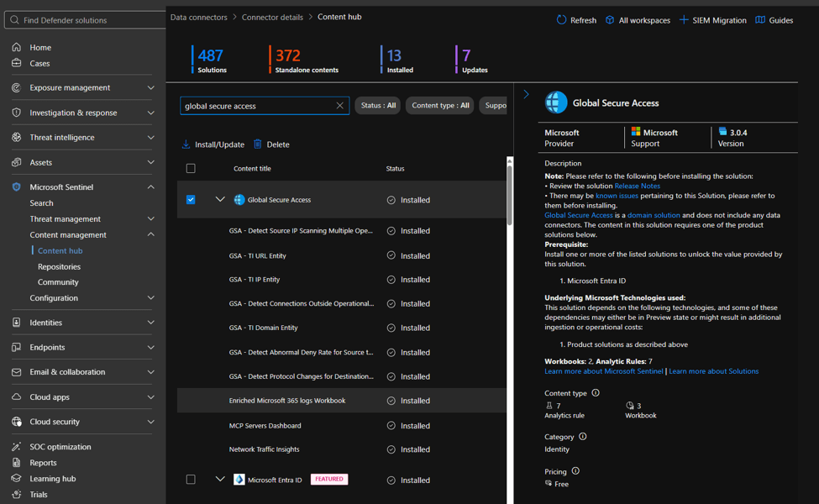Click Delete trash can icon

coord(258,144)
